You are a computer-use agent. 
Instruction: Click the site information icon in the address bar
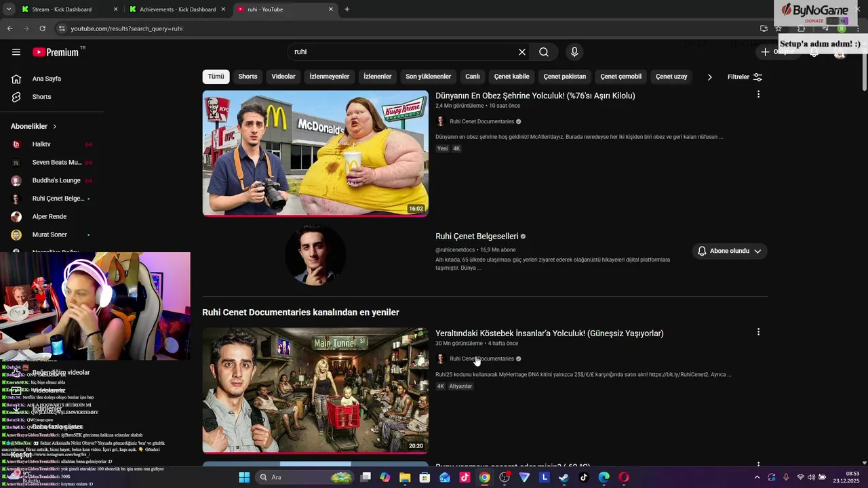pos(62,28)
